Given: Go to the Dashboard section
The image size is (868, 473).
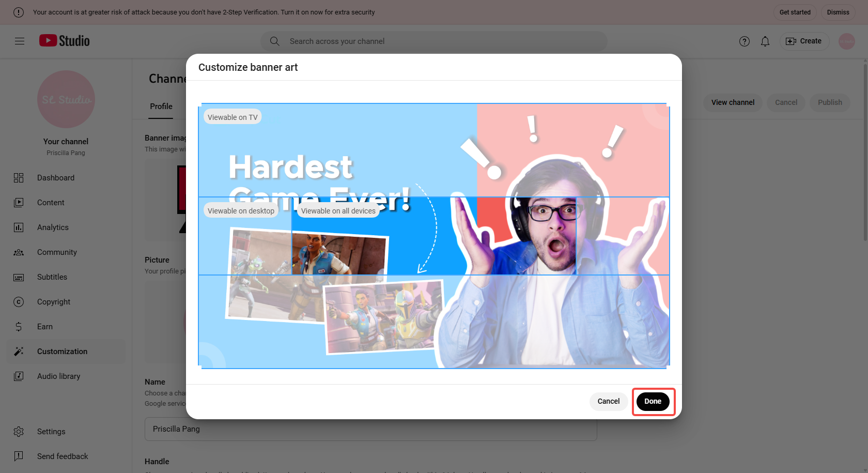Looking at the screenshot, I should pyautogui.click(x=56, y=177).
